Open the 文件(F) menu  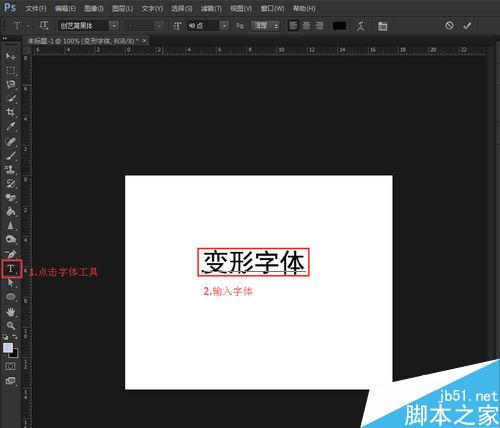click(36, 8)
